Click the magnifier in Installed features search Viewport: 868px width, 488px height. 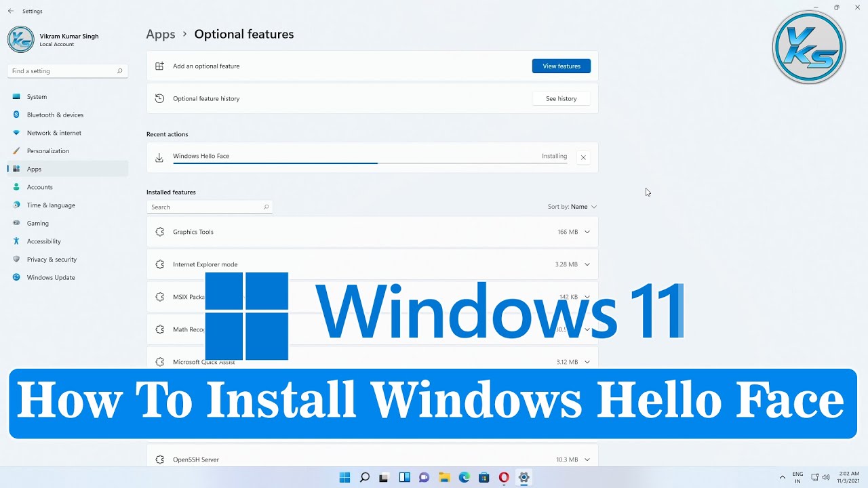click(266, 207)
